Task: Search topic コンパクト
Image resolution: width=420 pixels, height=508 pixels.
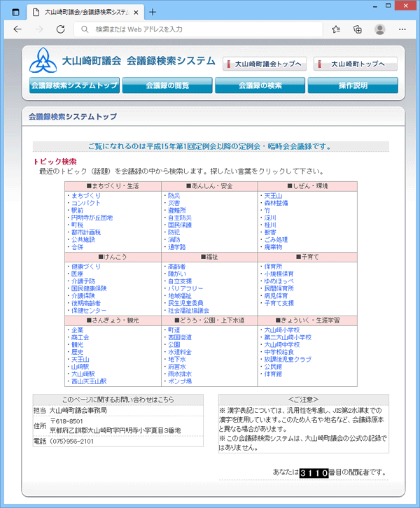Action: (86, 203)
